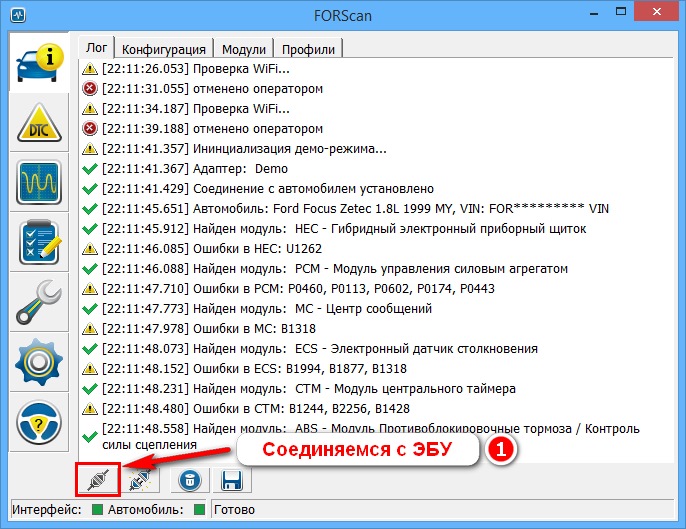Switch to the Модули tab
Viewport: 686px width, 529px height.
click(x=244, y=49)
